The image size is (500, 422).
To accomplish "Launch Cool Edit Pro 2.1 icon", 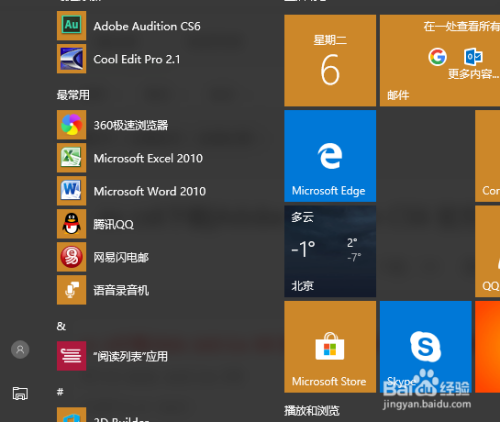I will pos(71,59).
